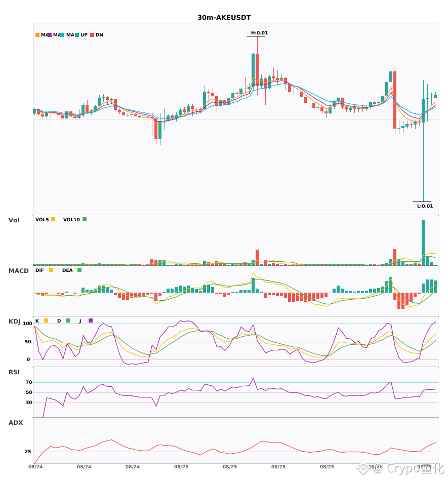The width and height of the screenshot is (448, 481).
Task: Click the purple MA legend swatch
Action: [50, 35]
